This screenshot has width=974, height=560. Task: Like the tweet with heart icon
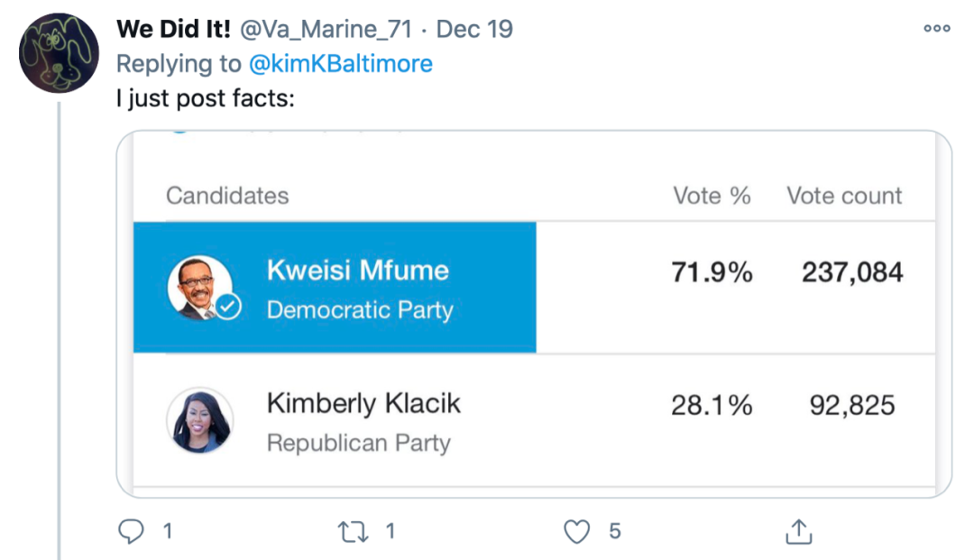(575, 532)
